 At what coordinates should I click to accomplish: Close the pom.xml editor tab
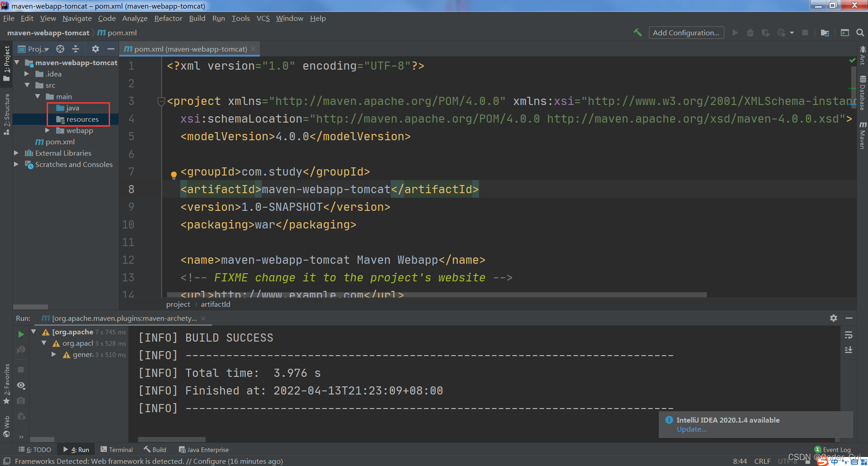(253, 49)
